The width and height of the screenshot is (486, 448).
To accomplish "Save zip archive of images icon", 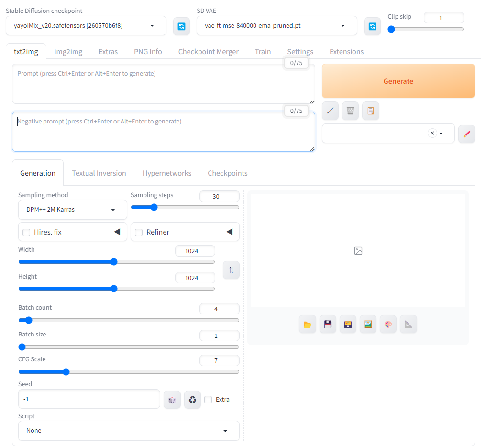I will pos(348,325).
